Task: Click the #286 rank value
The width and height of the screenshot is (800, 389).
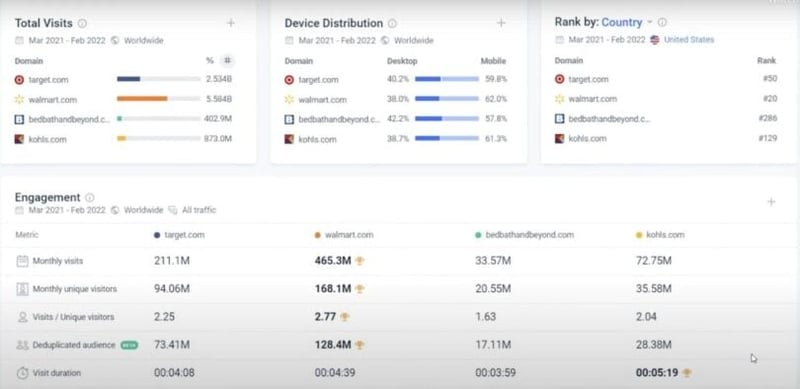Action: point(767,118)
